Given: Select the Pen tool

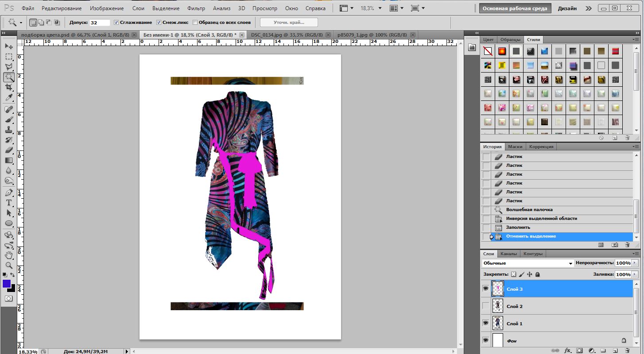Looking at the screenshot, I should point(9,192).
